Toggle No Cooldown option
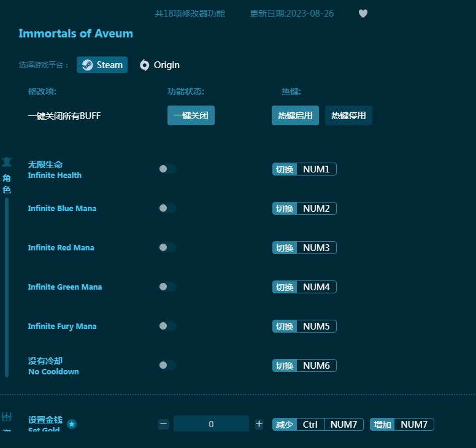 (167, 365)
